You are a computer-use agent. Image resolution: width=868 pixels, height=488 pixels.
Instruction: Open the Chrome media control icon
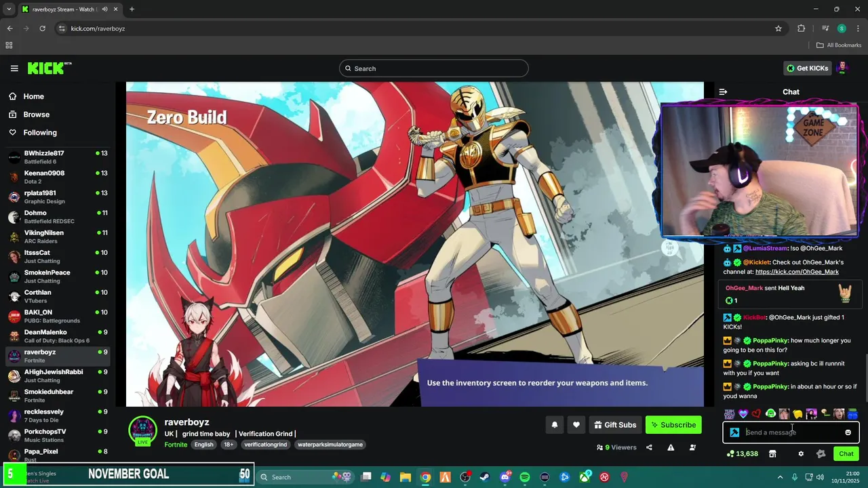pyautogui.click(x=825, y=28)
